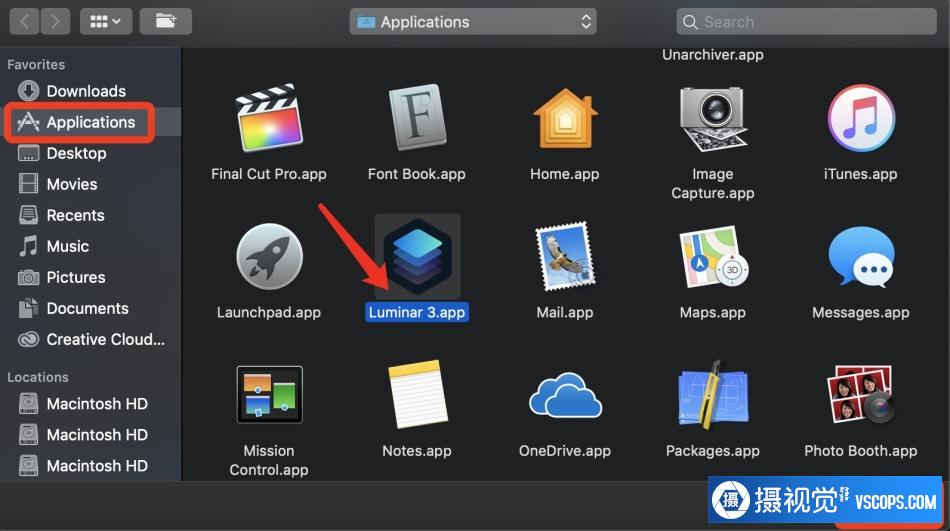950x531 pixels.
Task: Click the Final Cut Pro.app label
Action: 269,174
